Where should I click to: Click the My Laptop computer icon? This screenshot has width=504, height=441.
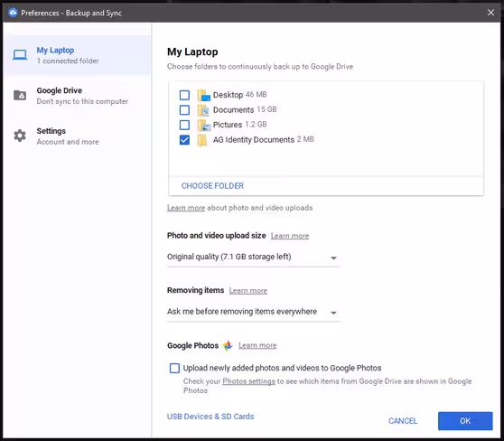pyautogui.click(x=20, y=55)
